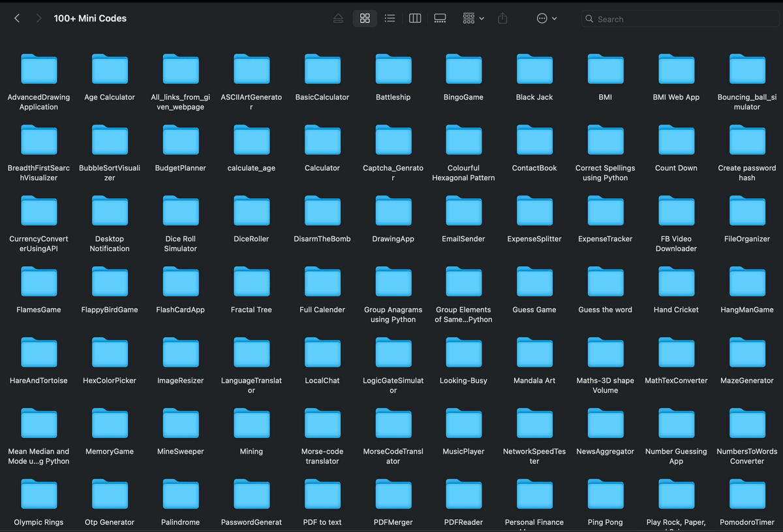Screen dimensions: 783x532
Task: Click the "ExpenseSplitter" folder name
Action: [x=534, y=239]
